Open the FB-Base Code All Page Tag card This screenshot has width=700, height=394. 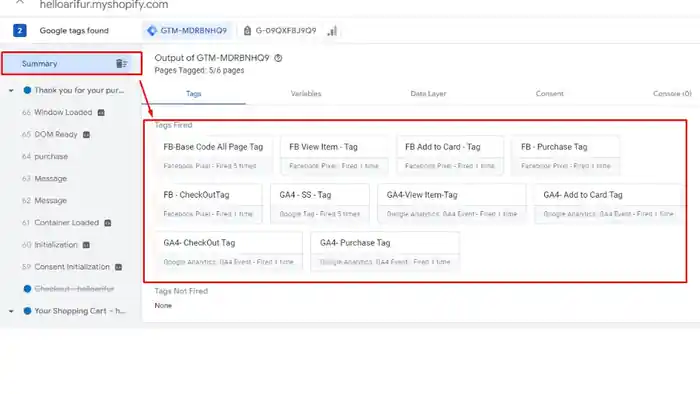click(x=214, y=156)
